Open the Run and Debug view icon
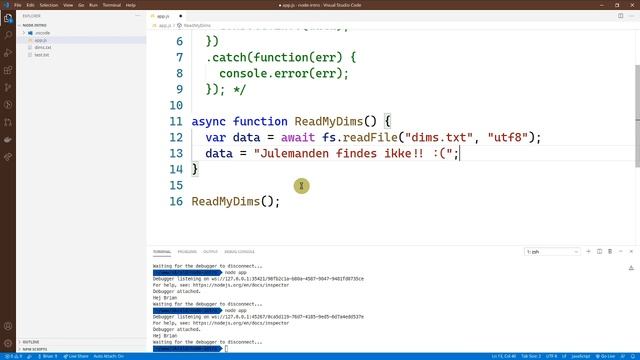The height and width of the screenshot is (360, 640). [8, 53]
